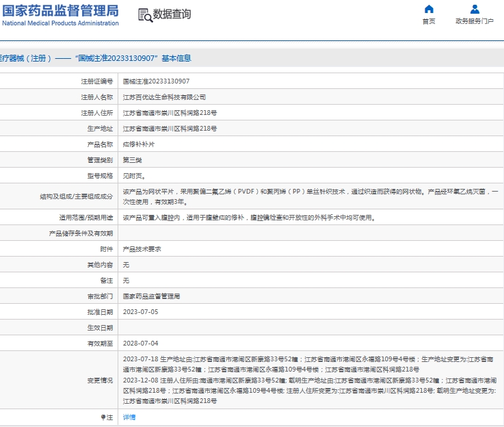Select the 见附页。 specification value
Screen dimensions: 504x427
(x=134, y=176)
